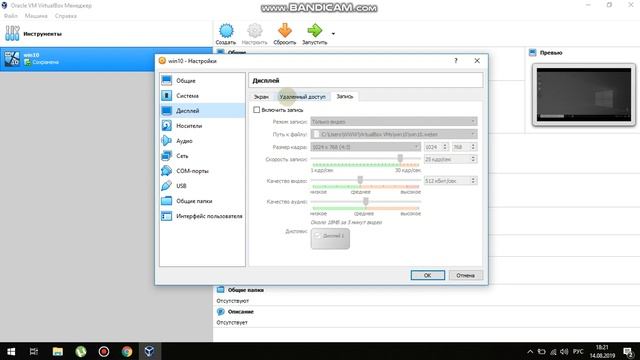
Task: Click the win10 preview thumbnail
Action: [x=584, y=95]
